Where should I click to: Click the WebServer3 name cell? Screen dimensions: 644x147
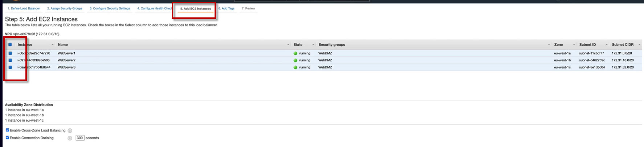coord(66,67)
